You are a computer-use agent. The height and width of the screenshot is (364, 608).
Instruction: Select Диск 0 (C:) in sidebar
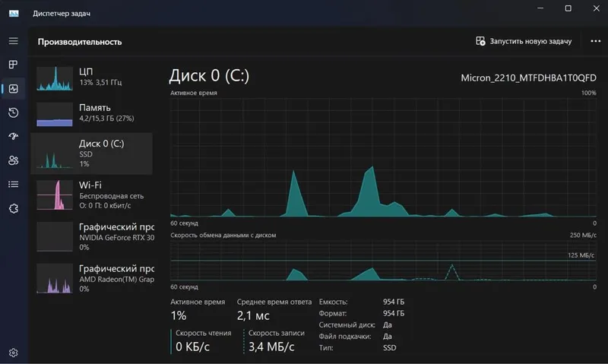(x=91, y=154)
